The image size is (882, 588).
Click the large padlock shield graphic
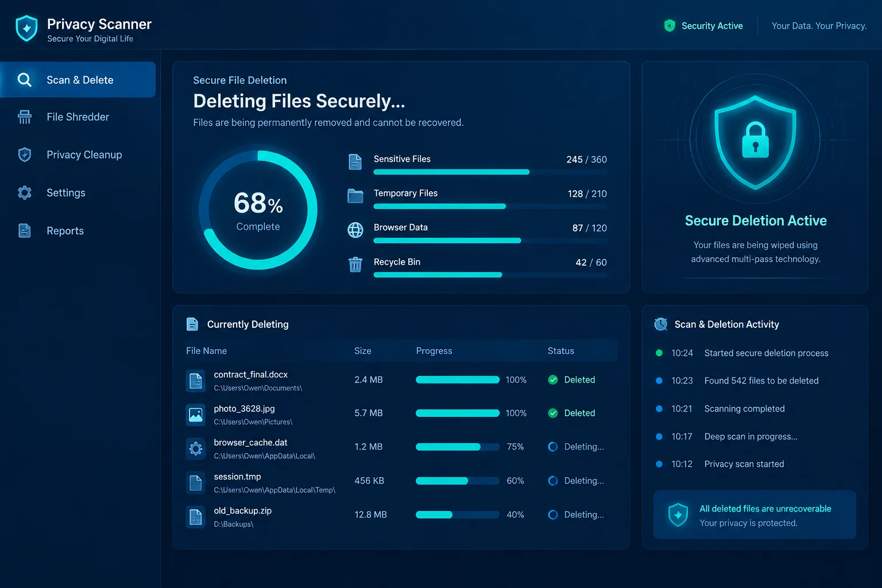(755, 142)
